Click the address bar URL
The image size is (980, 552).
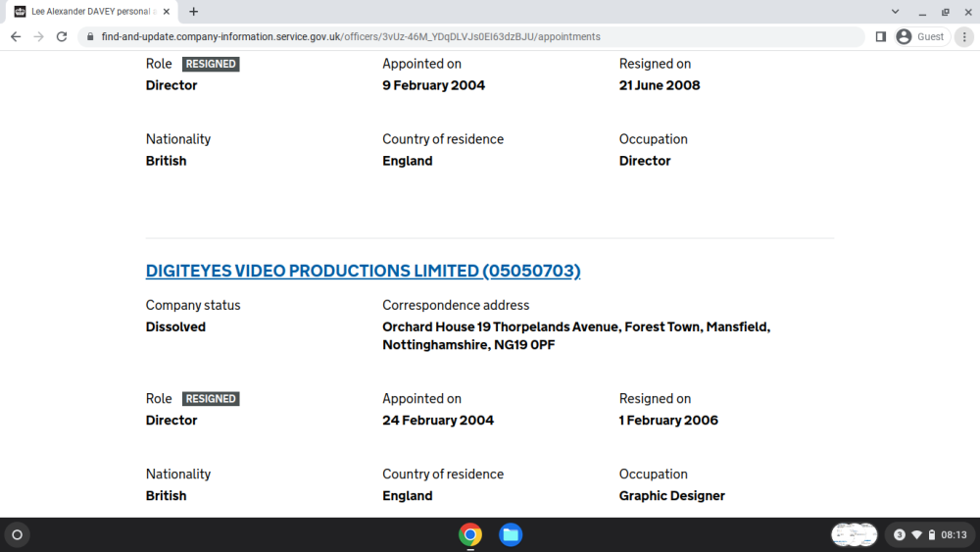point(351,37)
